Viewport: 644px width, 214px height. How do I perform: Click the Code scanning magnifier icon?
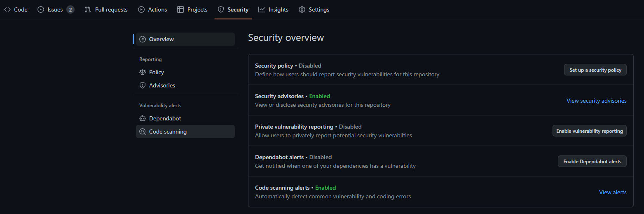pos(143,132)
